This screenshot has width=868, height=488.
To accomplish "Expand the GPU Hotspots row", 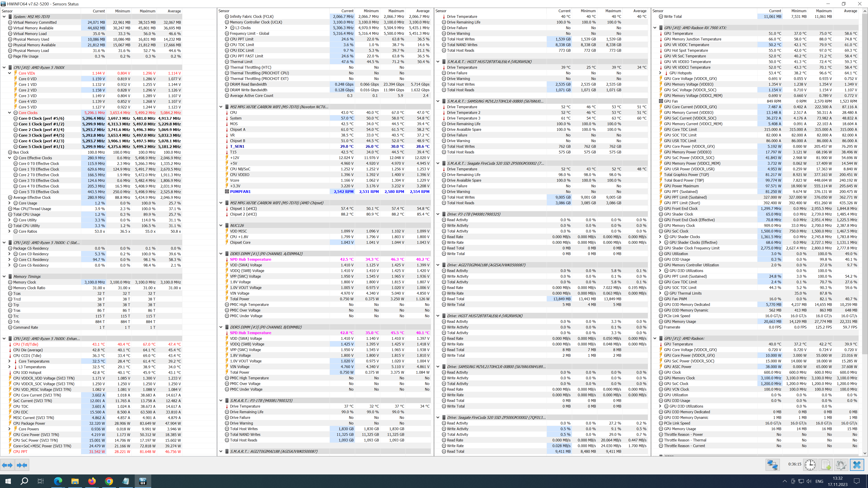I will pos(660,73).
